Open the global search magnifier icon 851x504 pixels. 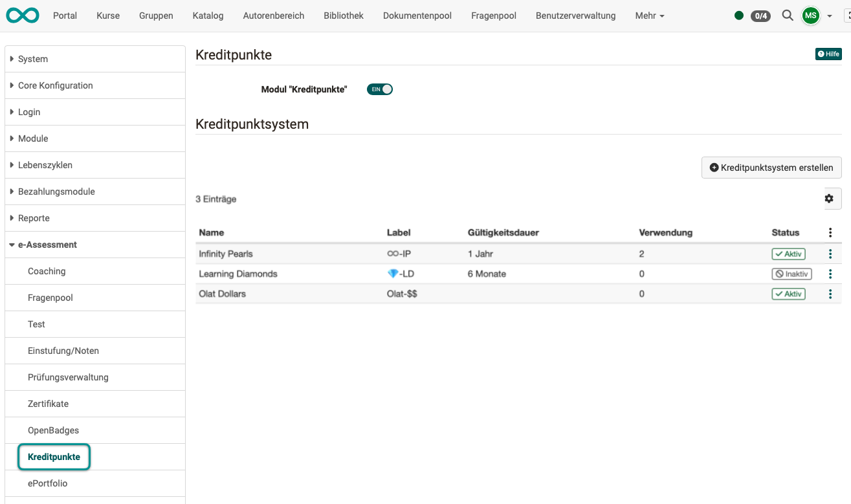pos(787,16)
